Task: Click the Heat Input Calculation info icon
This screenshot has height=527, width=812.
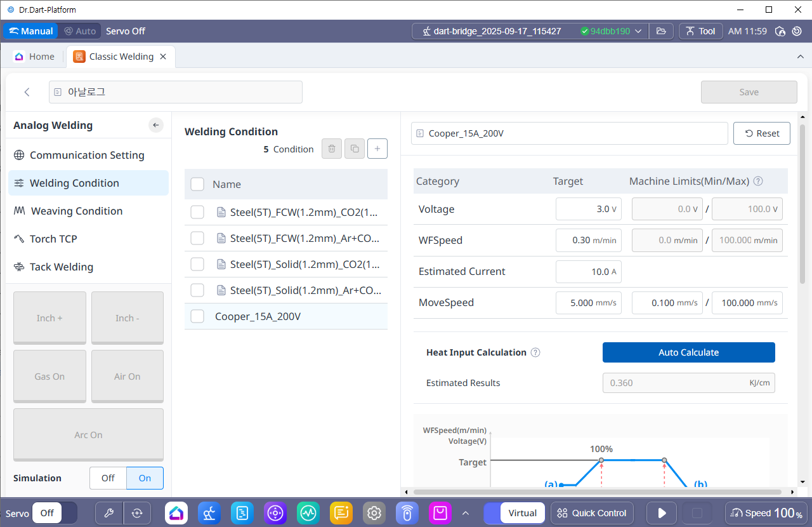Action: click(x=535, y=352)
